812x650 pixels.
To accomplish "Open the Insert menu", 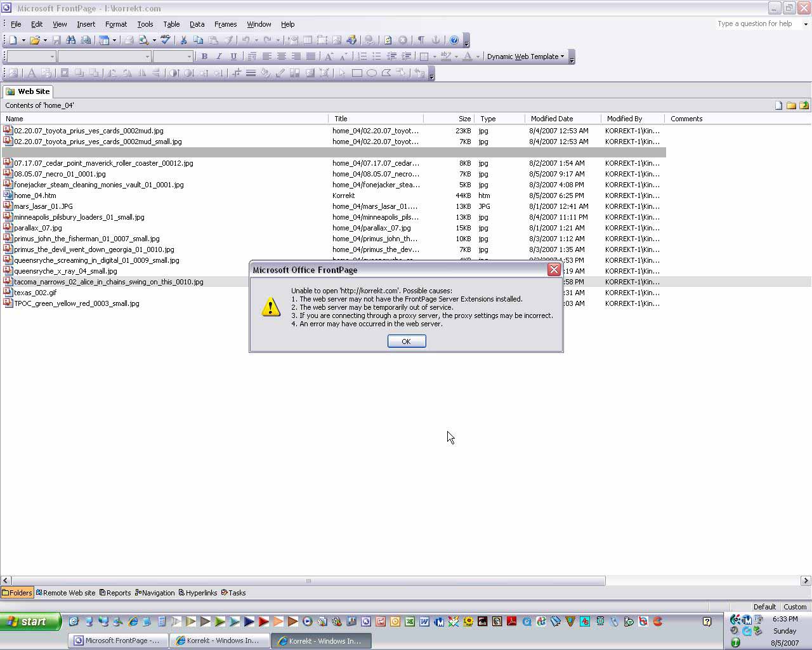I will tap(86, 24).
